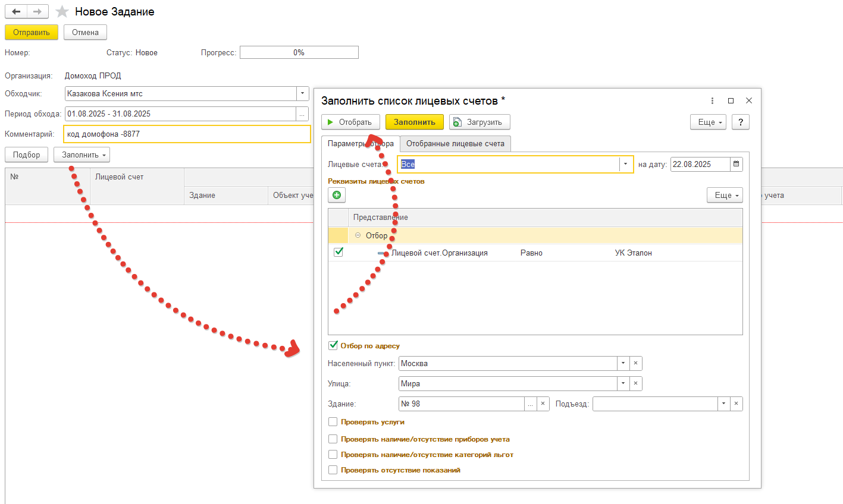The width and height of the screenshot is (843, 504).
Task: Enable Проверять отсутствие показаний checkbox
Action: 333,470
